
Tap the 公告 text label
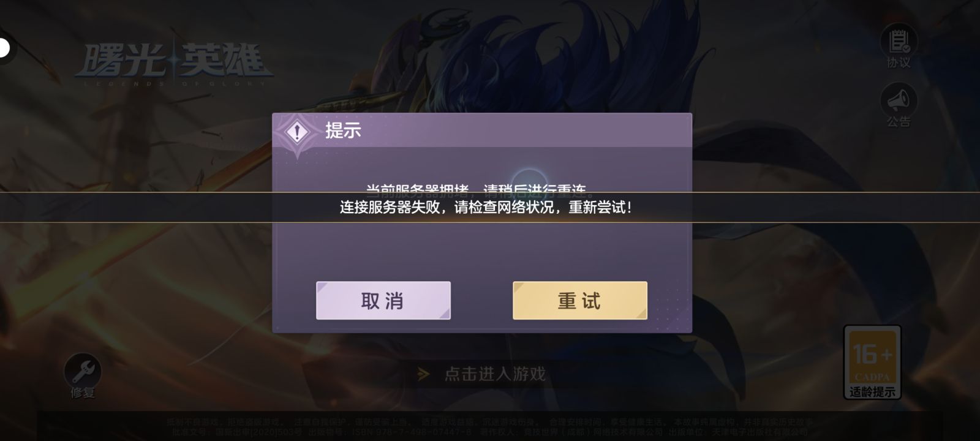[899, 122]
